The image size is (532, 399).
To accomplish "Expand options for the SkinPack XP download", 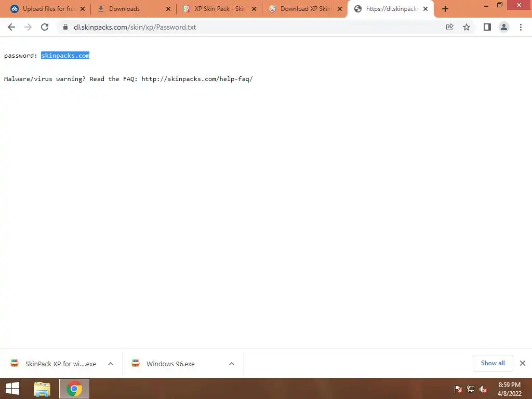I will tap(111, 364).
